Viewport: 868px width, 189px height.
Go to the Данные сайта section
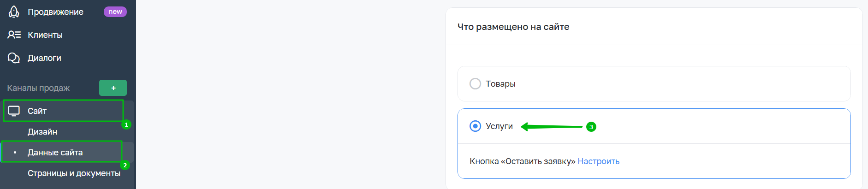click(55, 153)
